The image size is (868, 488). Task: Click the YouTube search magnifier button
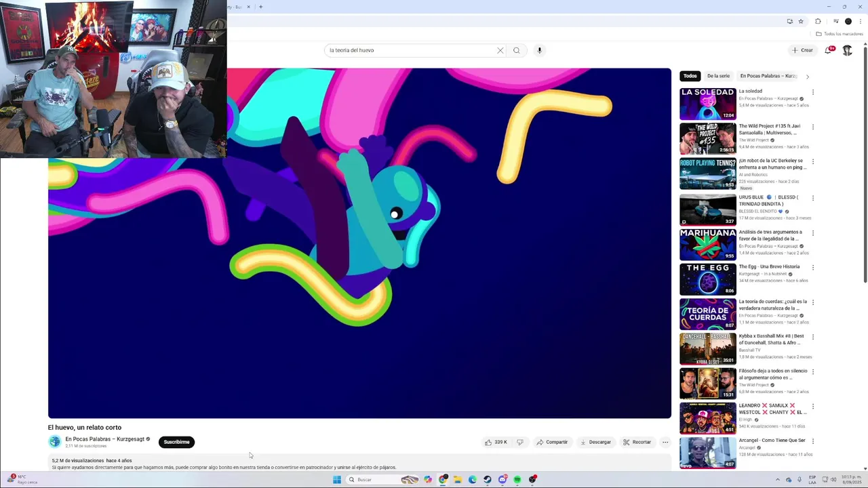(x=517, y=50)
